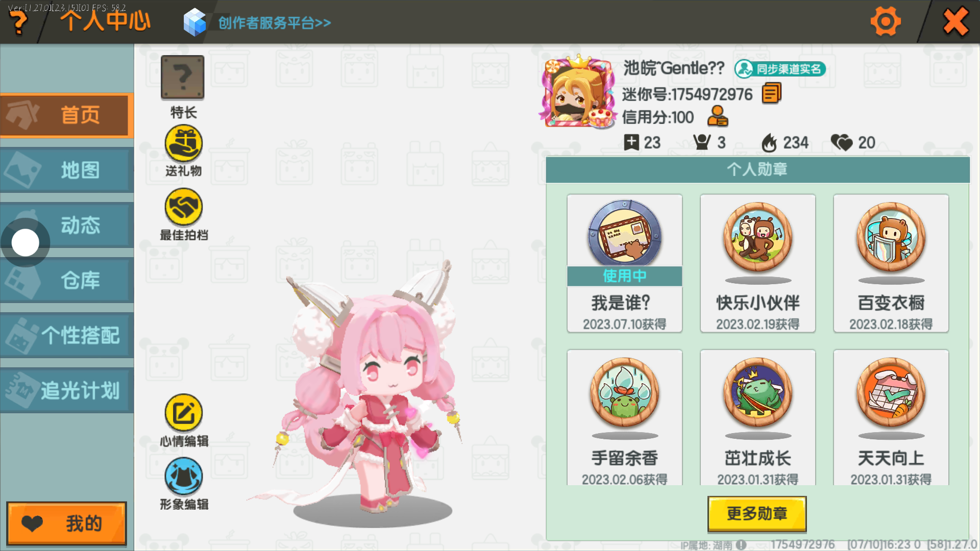Click the credit score person icon
This screenshot has width=980, height=551.
click(718, 116)
